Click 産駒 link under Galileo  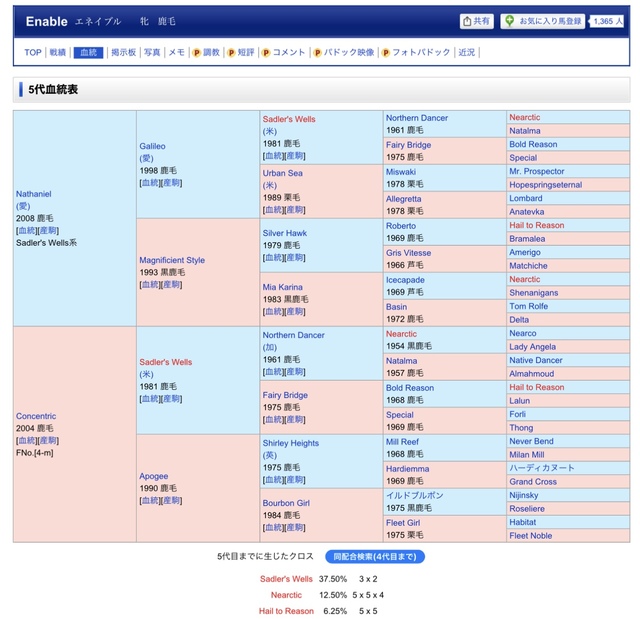click(x=171, y=183)
